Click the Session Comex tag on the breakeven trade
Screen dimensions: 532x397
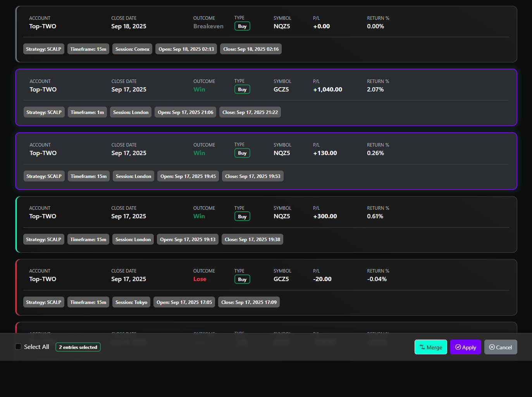coord(132,49)
